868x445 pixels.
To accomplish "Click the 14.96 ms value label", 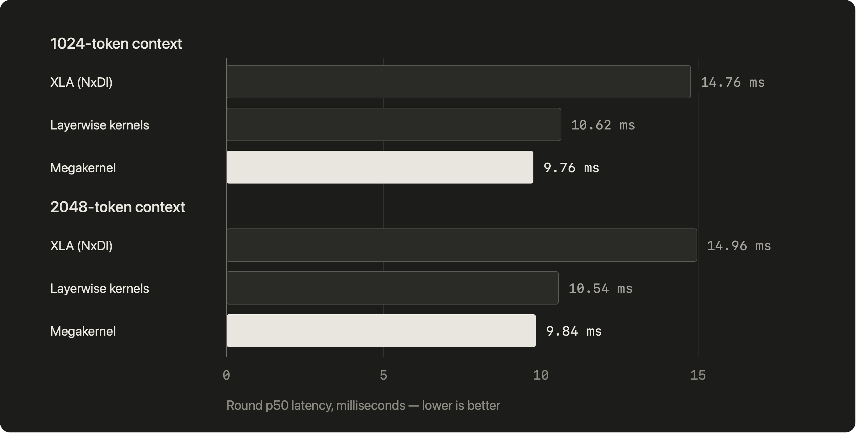I will 739,246.
